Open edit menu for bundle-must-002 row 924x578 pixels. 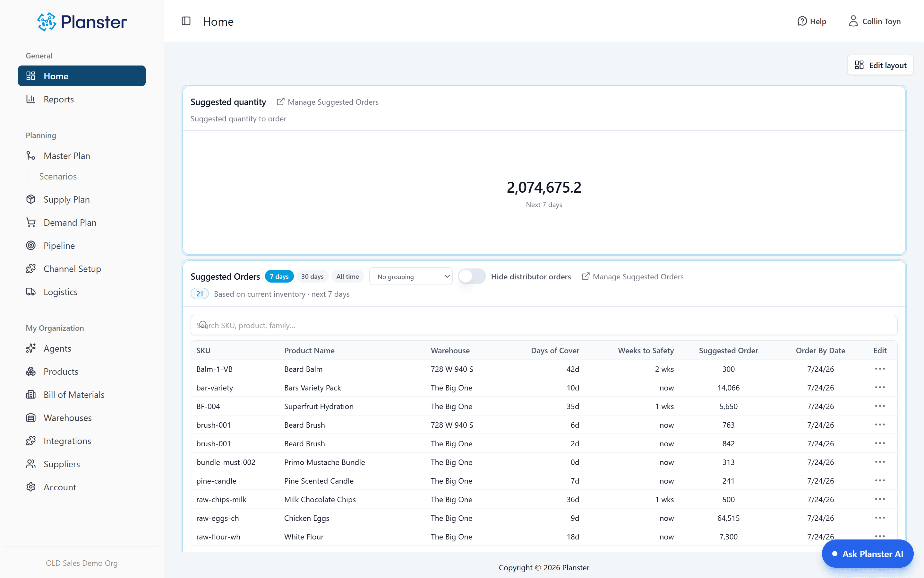pos(880,462)
